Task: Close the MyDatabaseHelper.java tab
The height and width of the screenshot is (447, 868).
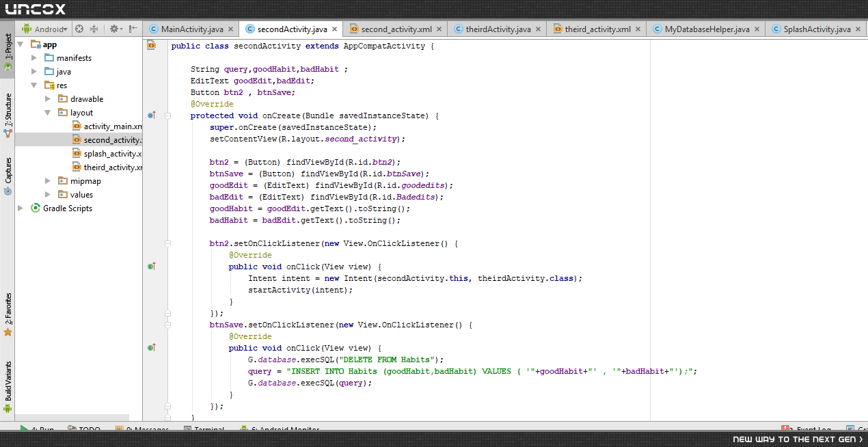Action: click(x=757, y=29)
